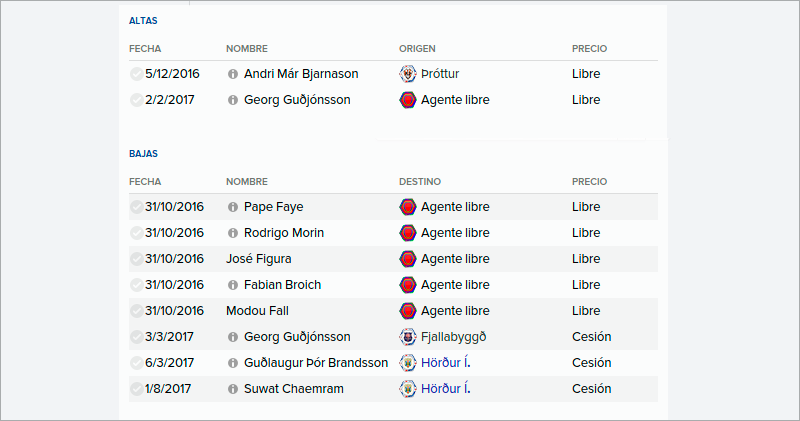Open the Bajas section heading

pyautogui.click(x=143, y=154)
